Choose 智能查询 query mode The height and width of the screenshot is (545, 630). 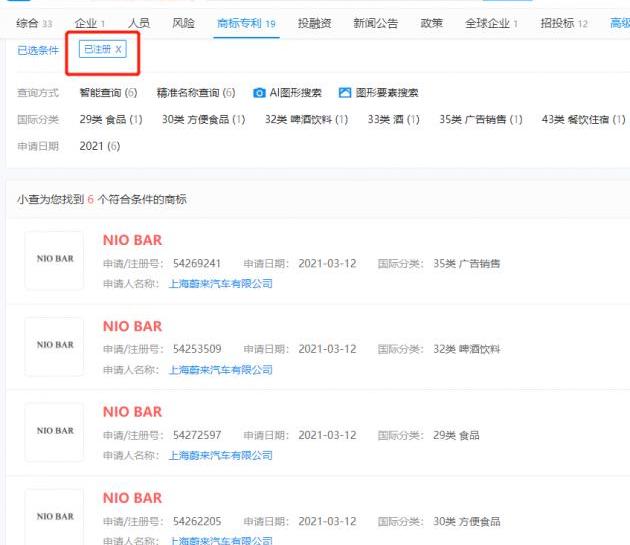(108, 93)
